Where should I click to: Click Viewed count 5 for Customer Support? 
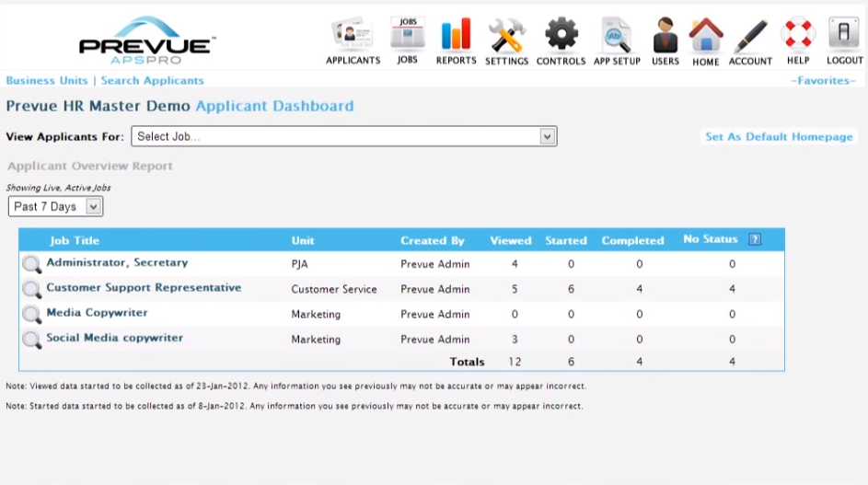tap(515, 289)
